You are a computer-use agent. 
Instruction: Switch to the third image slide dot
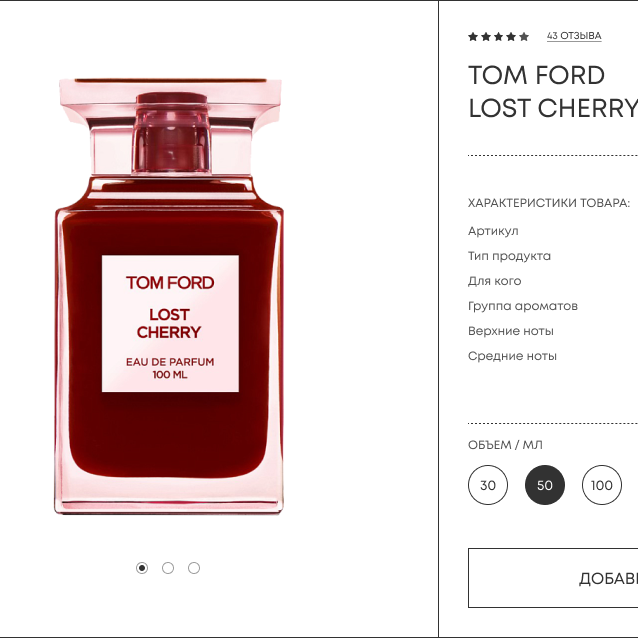click(194, 568)
